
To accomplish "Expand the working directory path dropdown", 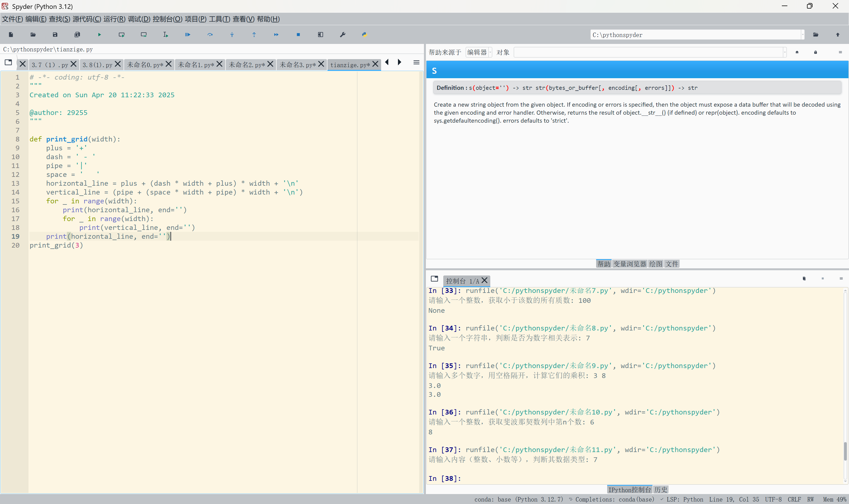I will point(803,35).
